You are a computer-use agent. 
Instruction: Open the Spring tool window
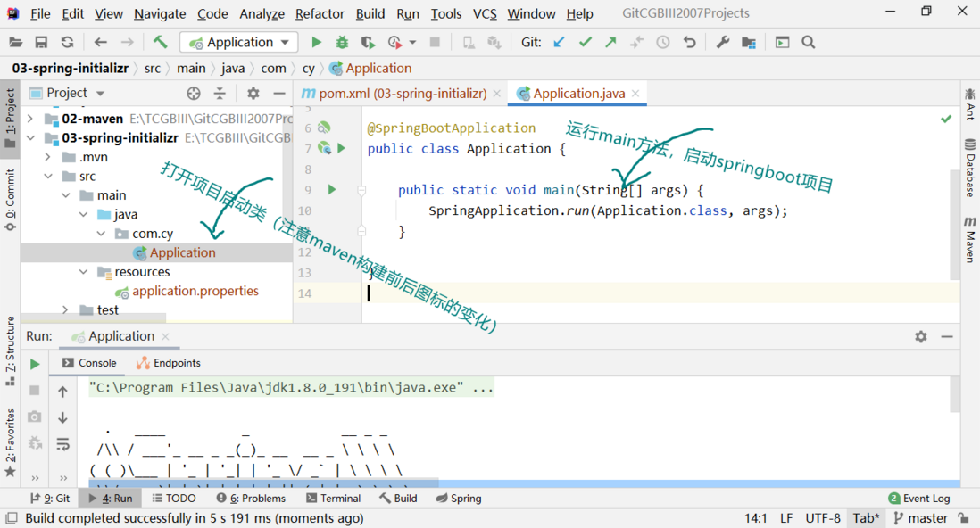coord(459,499)
